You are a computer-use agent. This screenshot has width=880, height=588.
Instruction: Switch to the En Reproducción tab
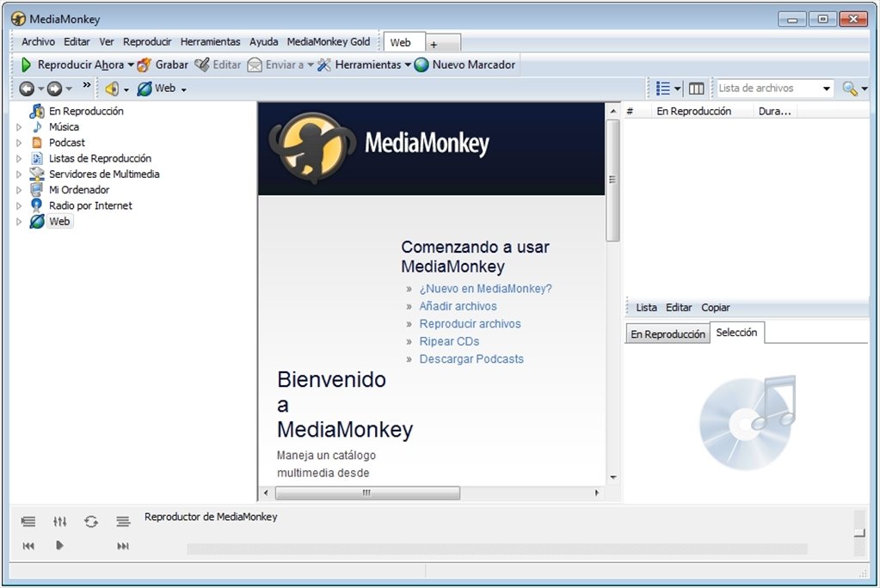(x=668, y=334)
